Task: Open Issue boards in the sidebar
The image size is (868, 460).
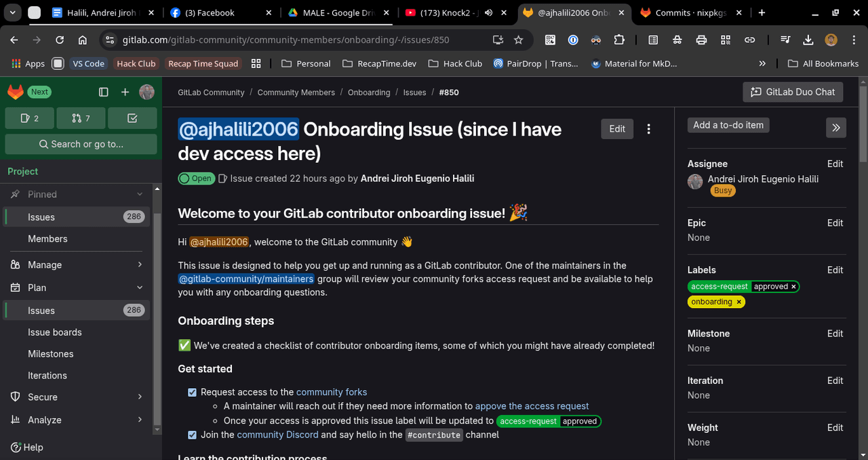Action: click(77, 332)
